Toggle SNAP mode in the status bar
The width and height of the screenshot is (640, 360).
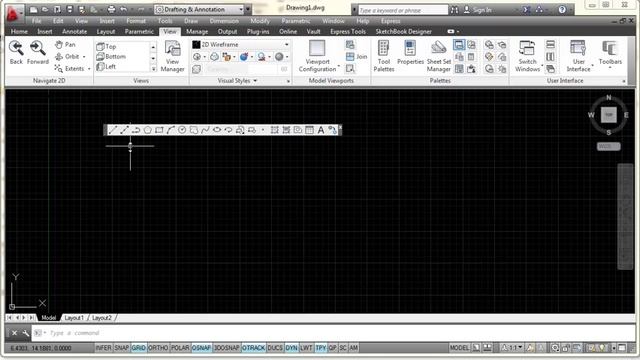pyautogui.click(x=121, y=348)
